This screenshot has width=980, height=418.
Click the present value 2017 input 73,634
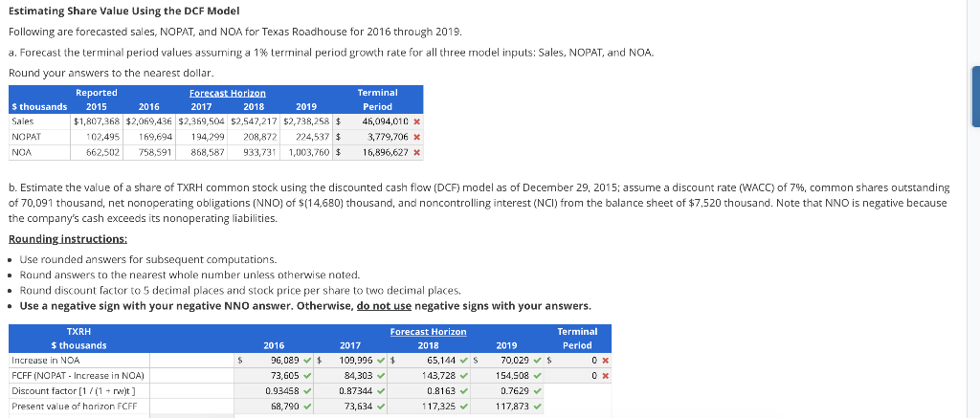349,407
